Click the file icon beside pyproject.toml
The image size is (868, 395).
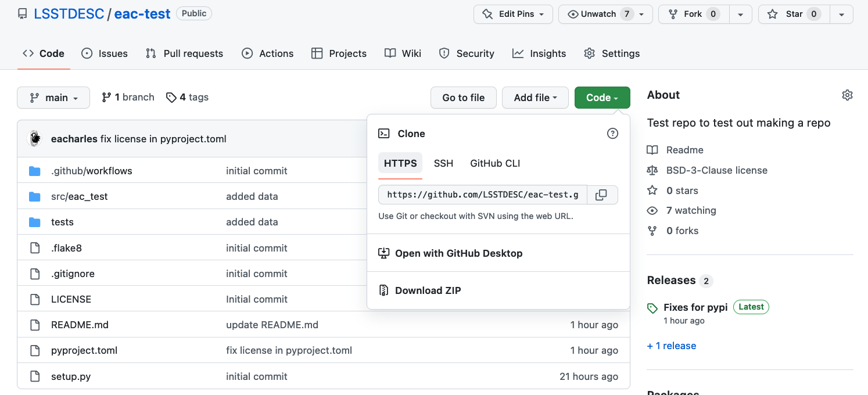tap(35, 350)
